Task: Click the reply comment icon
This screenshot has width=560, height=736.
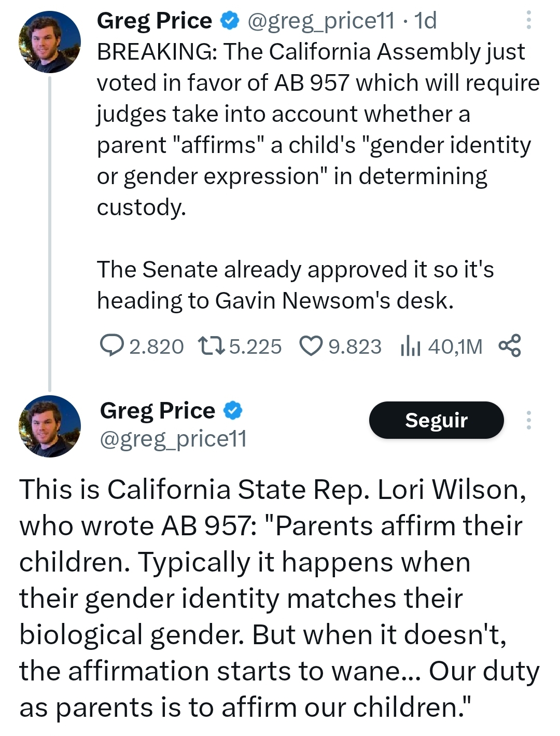Action: pos(111,346)
